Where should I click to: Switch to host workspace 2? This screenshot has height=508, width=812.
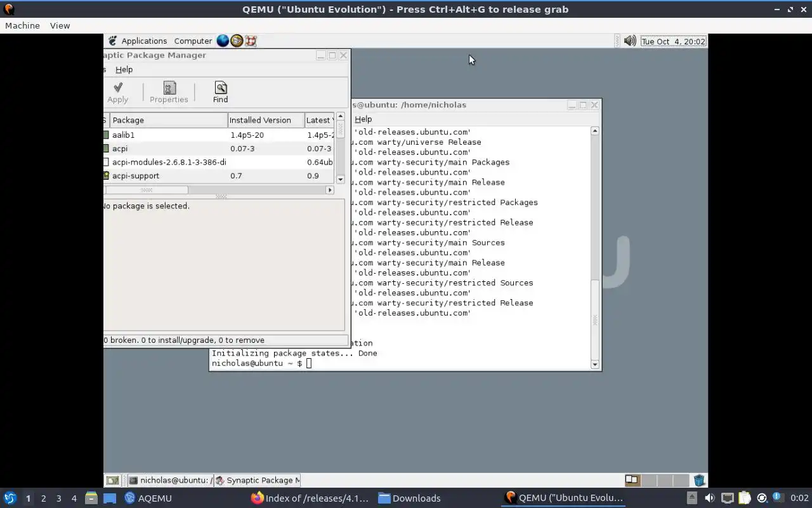pos(43,498)
